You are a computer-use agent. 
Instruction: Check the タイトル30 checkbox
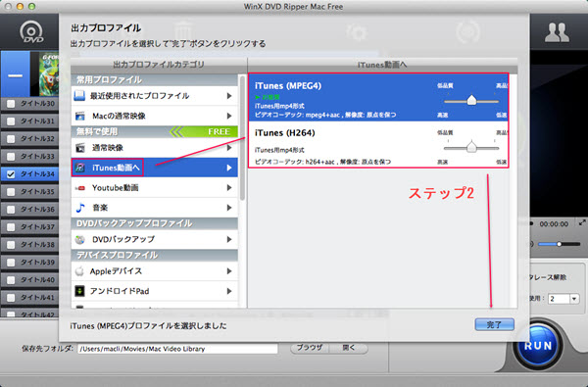click(x=11, y=104)
